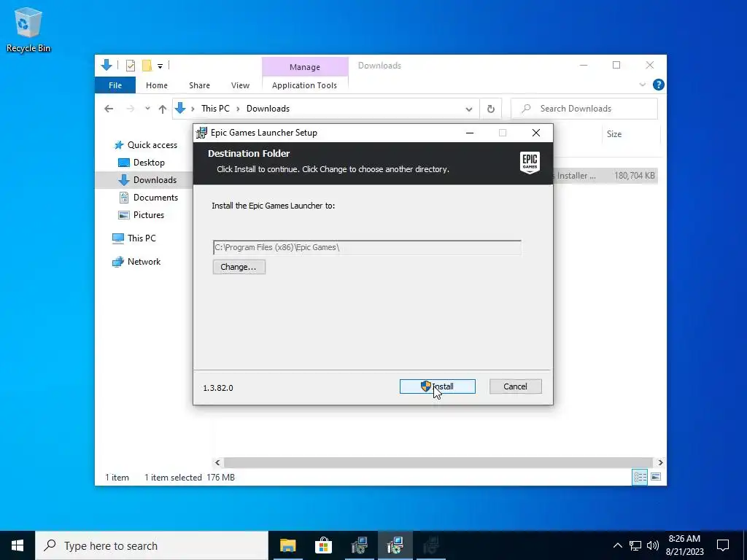
Task: Open the File menu in File Explorer
Action: click(x=115, y=85)
